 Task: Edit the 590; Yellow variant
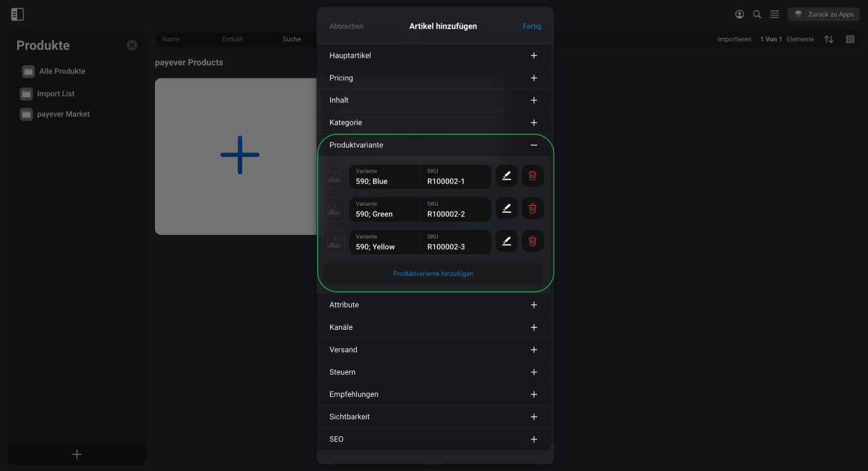coord(507,241)
